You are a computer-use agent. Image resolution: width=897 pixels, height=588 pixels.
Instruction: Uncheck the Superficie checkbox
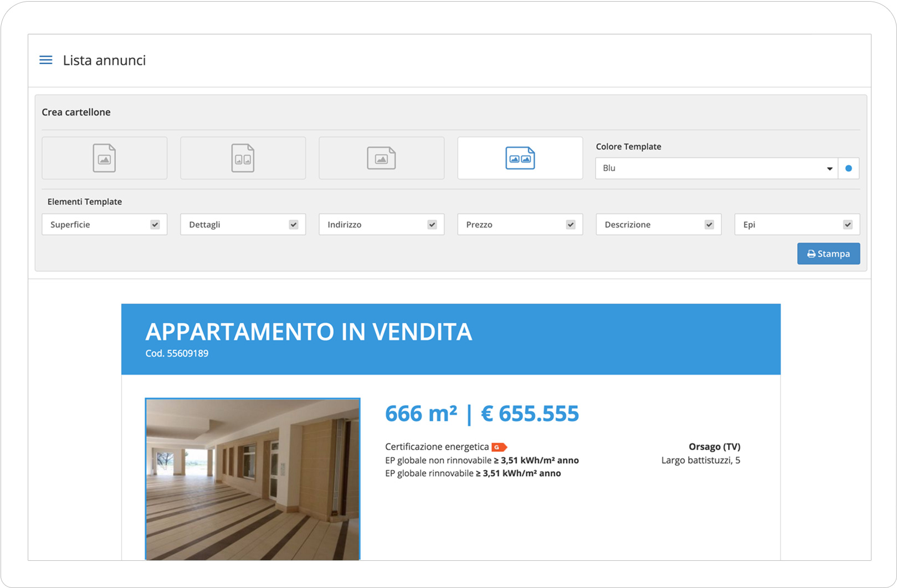155,224
